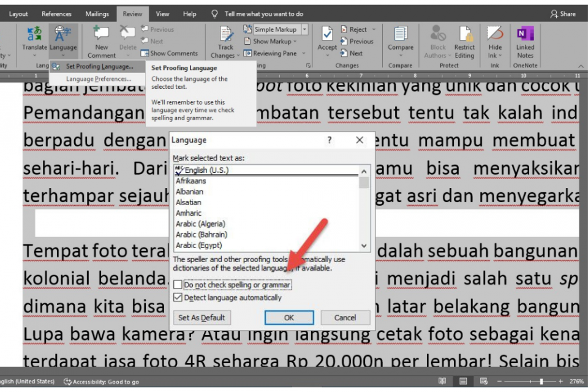Image resolution: width=588 pixels, height=392 pixels.
Task: Go to Next change
Action: click(x=352, y=53)
